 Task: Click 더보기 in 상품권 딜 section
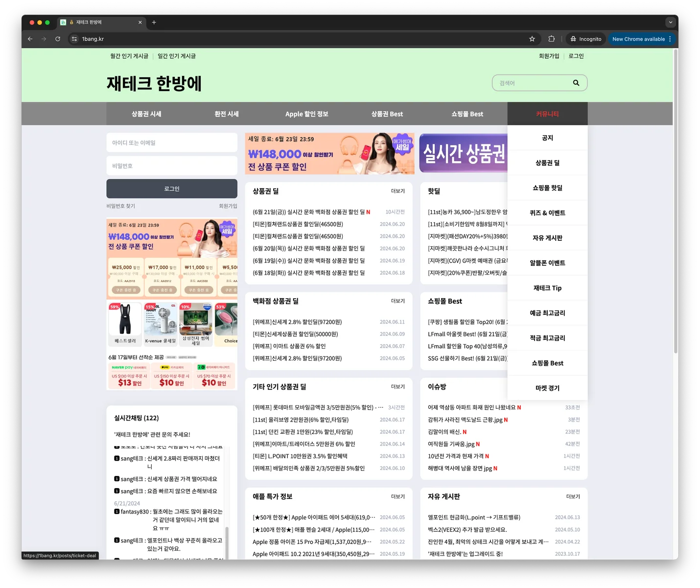(x=398, y=191)
